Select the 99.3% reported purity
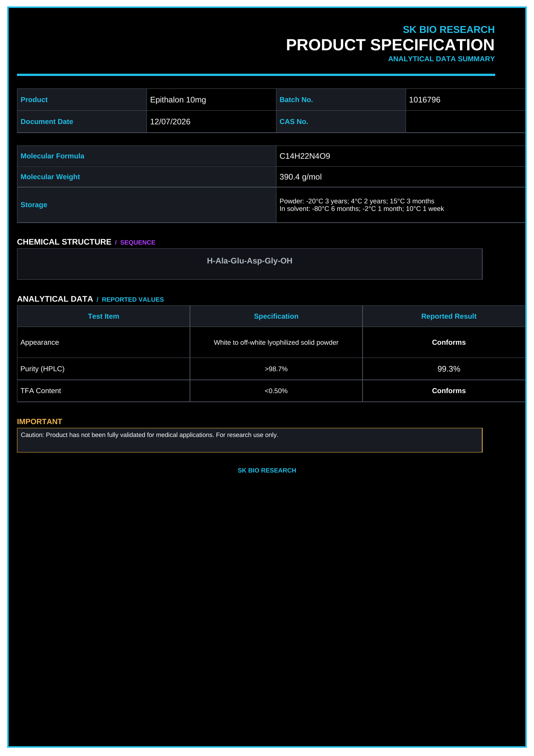Viewport: 534px width, 756px height. (449, 369)
